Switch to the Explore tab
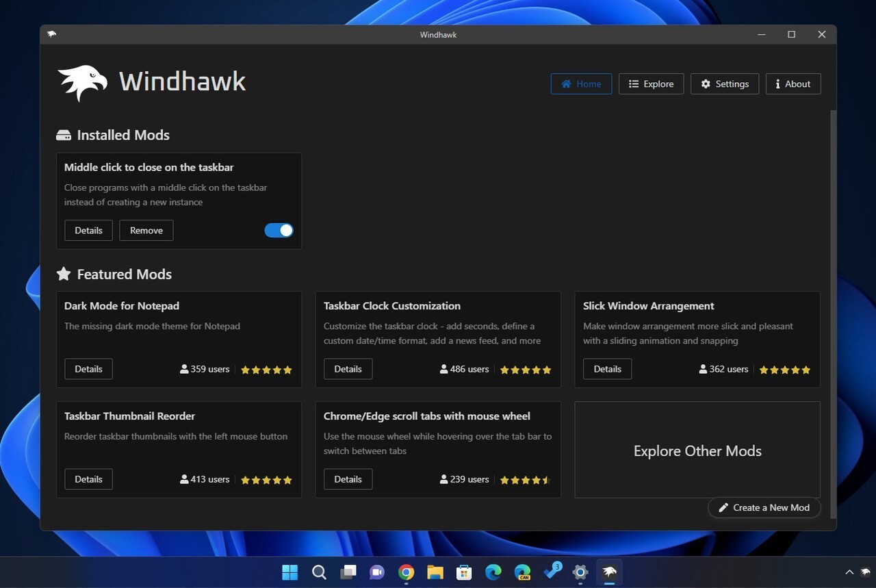 651,84
